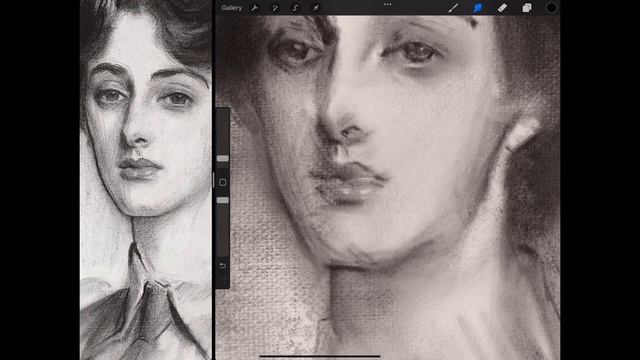The height and width of the screenshot is (360, 640).
Task: Select the Brush paint tool
Action: [453, 8]
